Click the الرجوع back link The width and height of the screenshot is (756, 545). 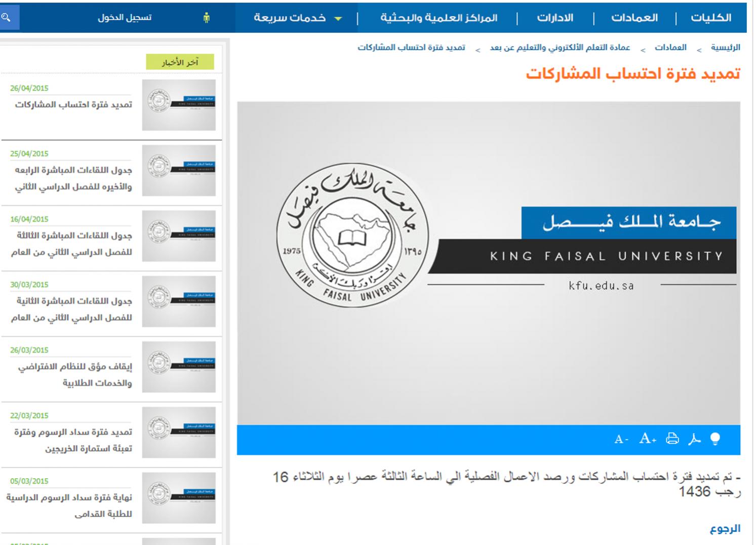[x=725, y=529]
